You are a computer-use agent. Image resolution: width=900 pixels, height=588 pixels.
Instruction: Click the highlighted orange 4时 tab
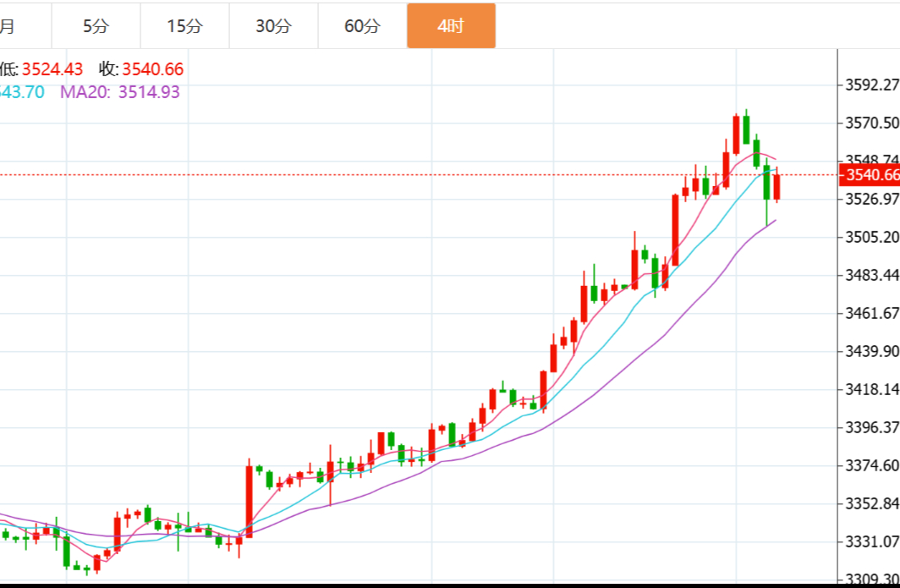[451, 26]
